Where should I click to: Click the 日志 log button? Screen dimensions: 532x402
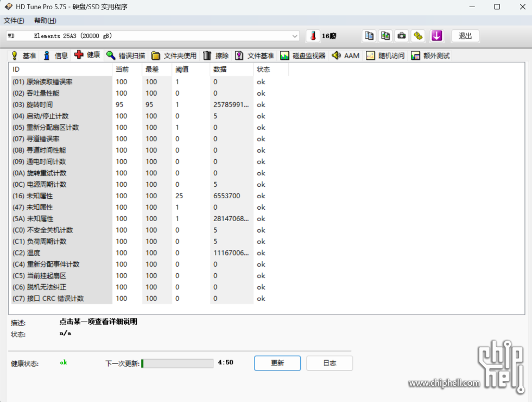tap(330, 363)
